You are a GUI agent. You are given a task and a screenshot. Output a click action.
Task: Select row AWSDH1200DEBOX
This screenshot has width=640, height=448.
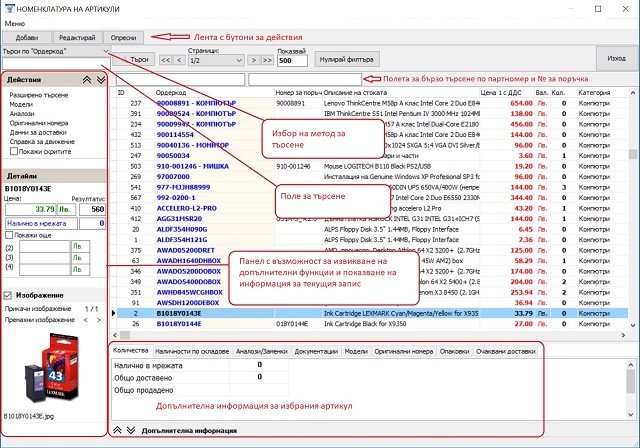[372, 303]
